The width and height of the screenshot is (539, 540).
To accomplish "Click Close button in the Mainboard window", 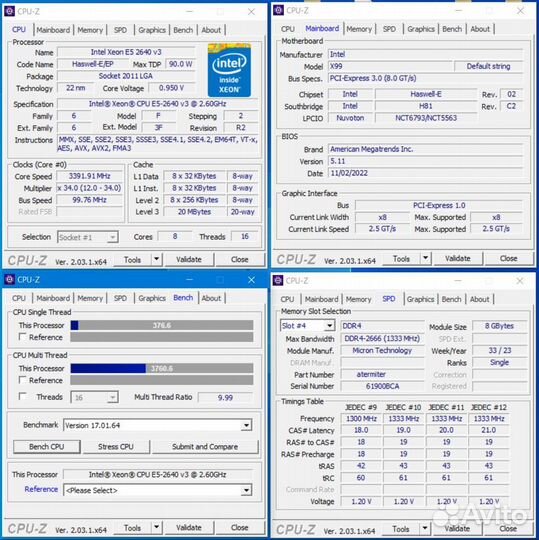I will click(x=508, y=258).
